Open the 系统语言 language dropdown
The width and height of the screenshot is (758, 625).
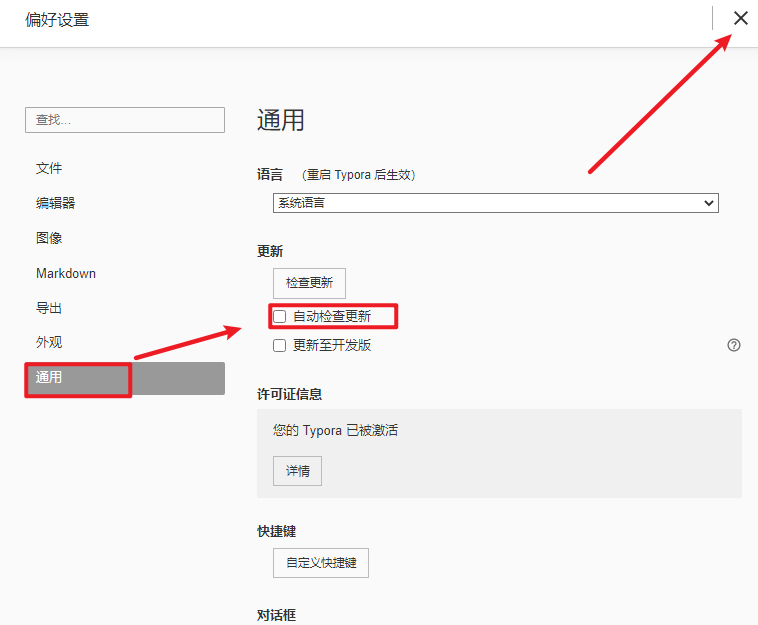pyautogui.click(x=496, y=203)
